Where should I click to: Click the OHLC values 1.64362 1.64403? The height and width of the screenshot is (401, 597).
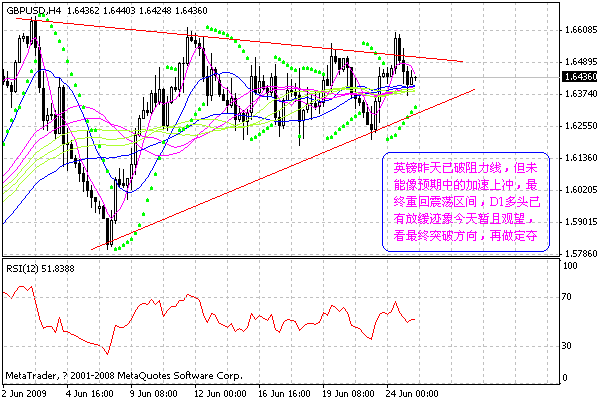(x=101, y=11)
